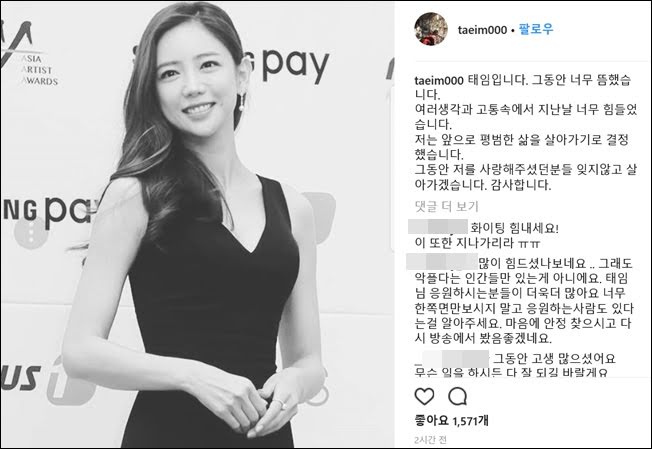Open blurred commenter name beside 화이팅 힘내세요

click(x=438, y=227)
